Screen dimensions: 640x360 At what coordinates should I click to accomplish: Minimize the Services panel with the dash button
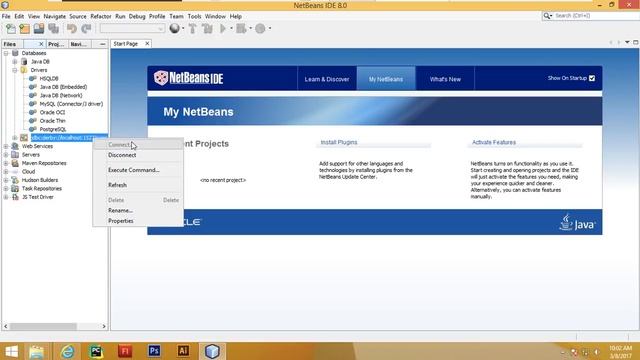tap(102, 44)
